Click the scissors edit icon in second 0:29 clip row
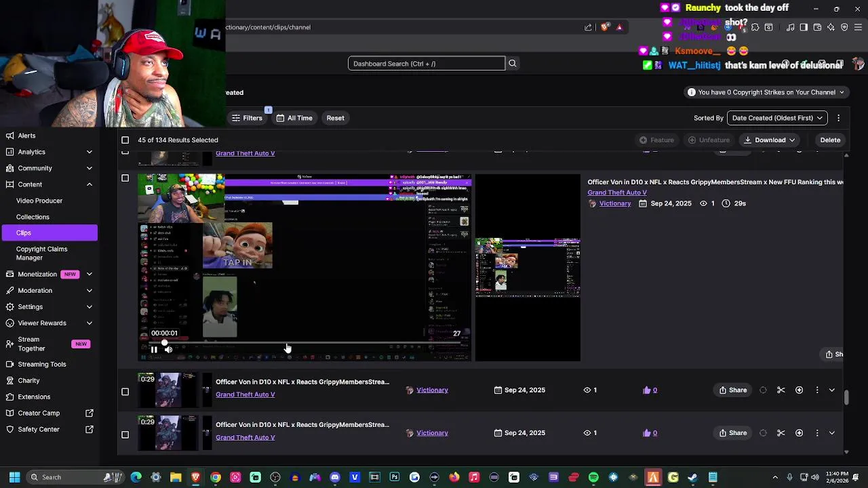 (x=781, y=433)
